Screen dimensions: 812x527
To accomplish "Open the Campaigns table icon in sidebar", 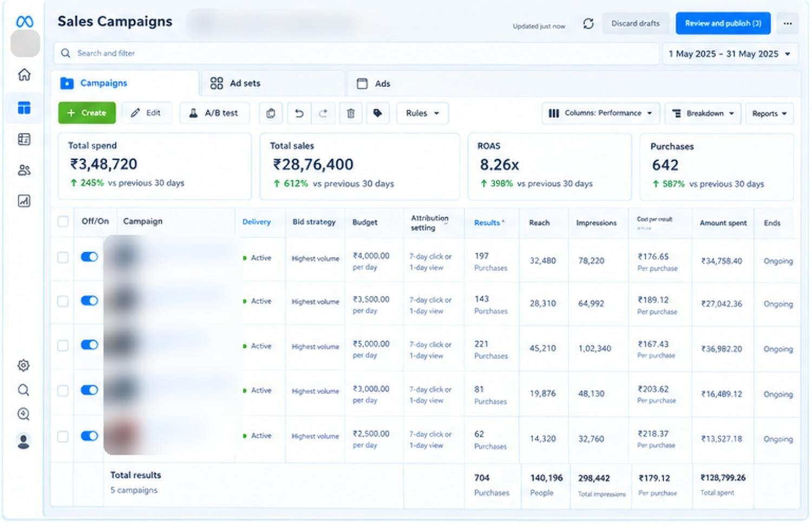I will (24, 108).
